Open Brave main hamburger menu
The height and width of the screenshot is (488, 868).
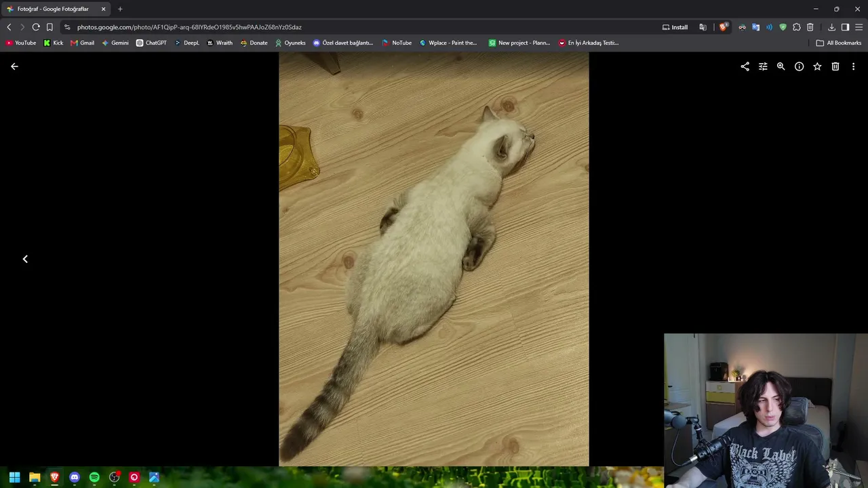click(x=859, y=27)
